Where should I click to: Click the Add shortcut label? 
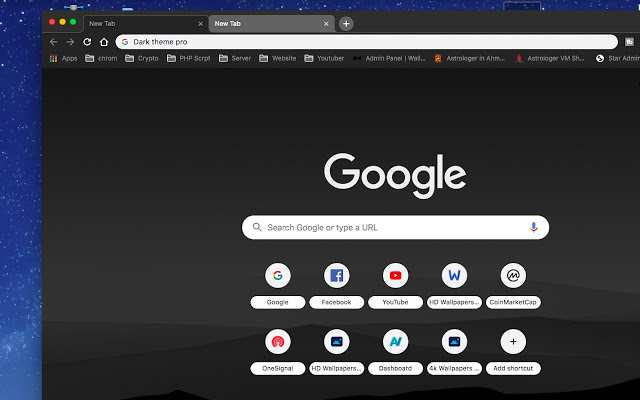coord(513,368)
